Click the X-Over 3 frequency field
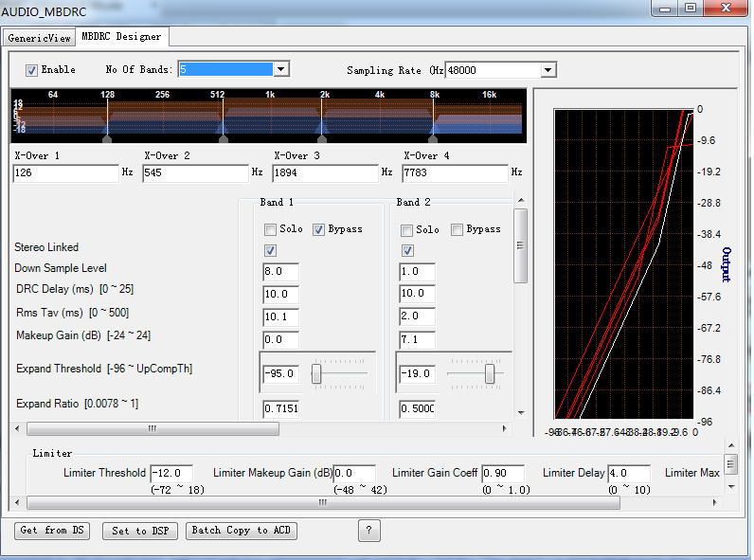The width and height of the screenshot is (754, 560). [326, 172]
